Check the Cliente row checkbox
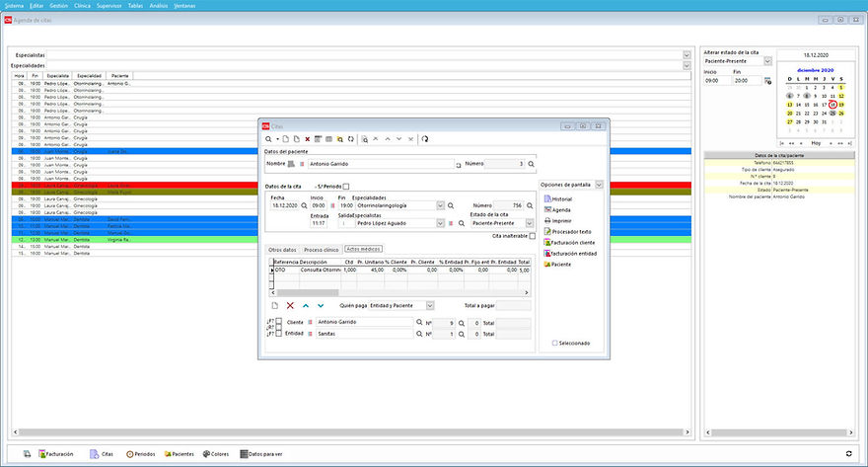The width and height of the screenshot is (868, 467). point(279,321)
